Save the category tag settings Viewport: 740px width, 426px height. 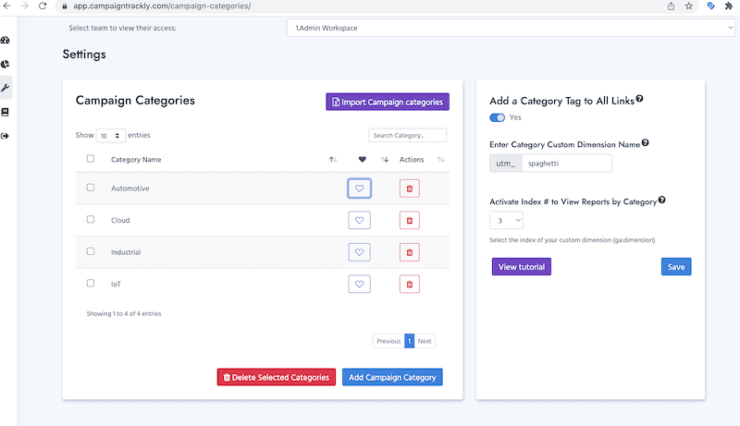click(x=676, y=267)
